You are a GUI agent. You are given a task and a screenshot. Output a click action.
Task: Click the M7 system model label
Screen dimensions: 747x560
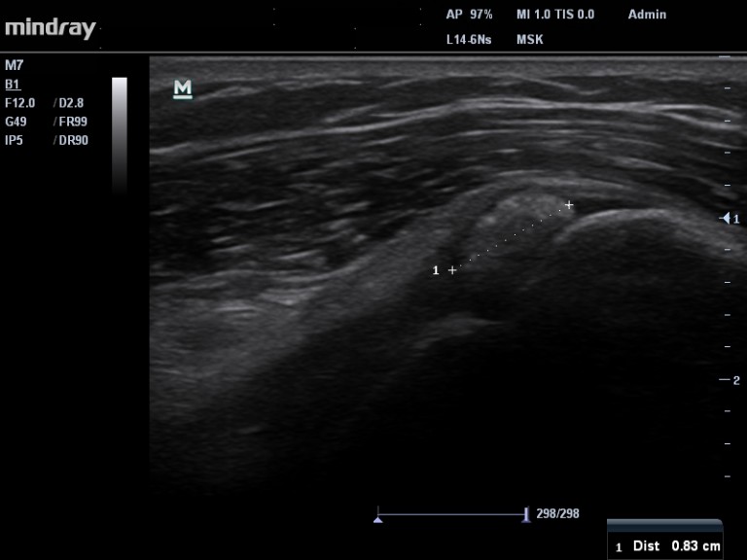[x=14, y=66]
